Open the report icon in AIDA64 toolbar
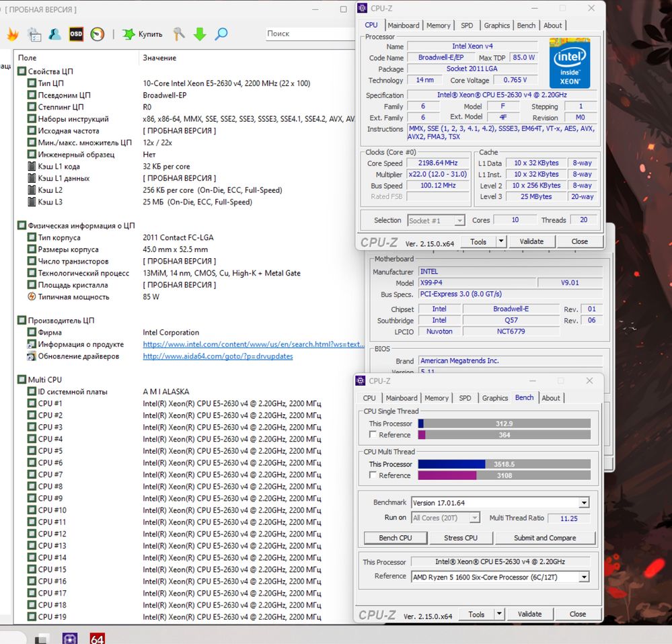 pos(34,34)
